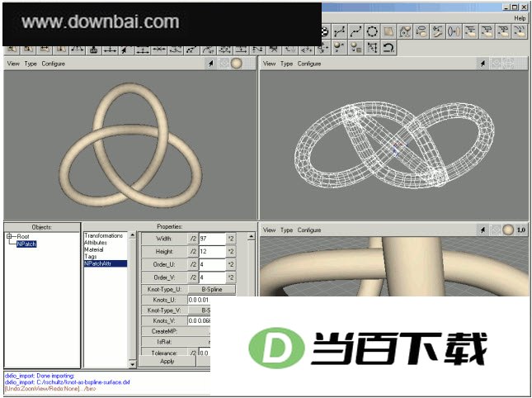Select Transformations in the properties list

tap(103, 235)
